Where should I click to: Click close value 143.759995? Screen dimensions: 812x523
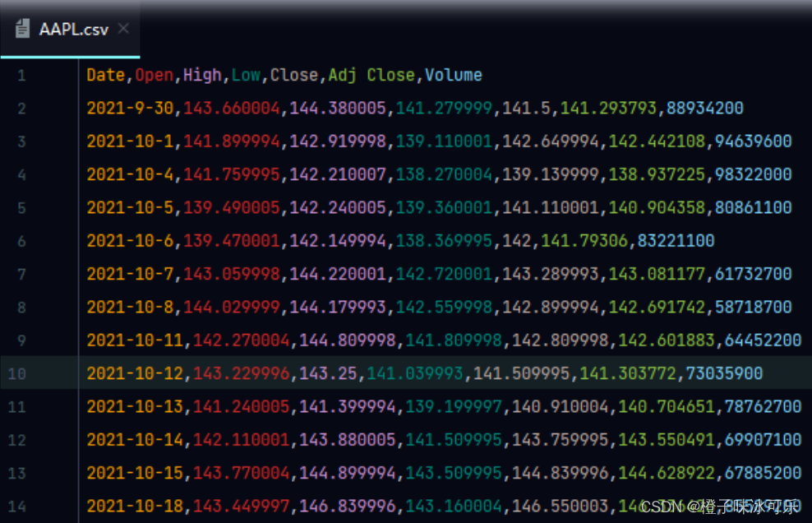[561, 440]
